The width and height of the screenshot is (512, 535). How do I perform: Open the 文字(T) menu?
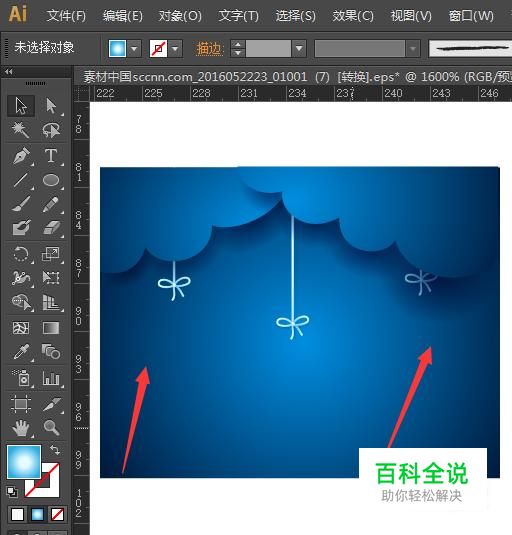tap(238, 16)
